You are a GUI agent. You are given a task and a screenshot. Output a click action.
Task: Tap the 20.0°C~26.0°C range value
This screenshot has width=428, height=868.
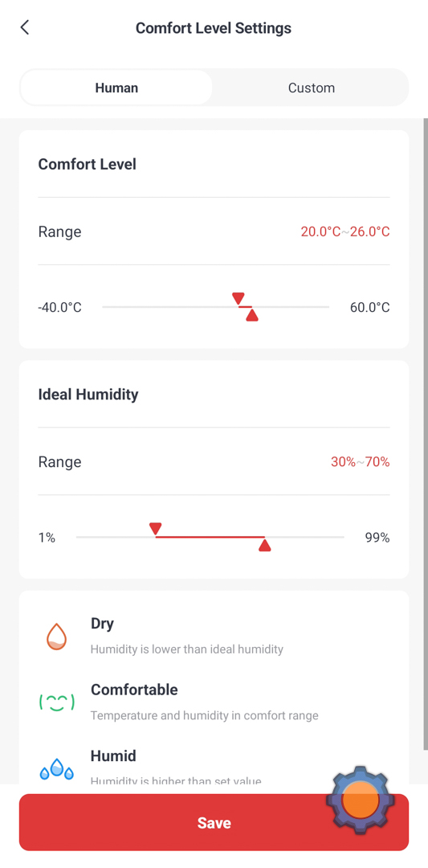(345, 231)
